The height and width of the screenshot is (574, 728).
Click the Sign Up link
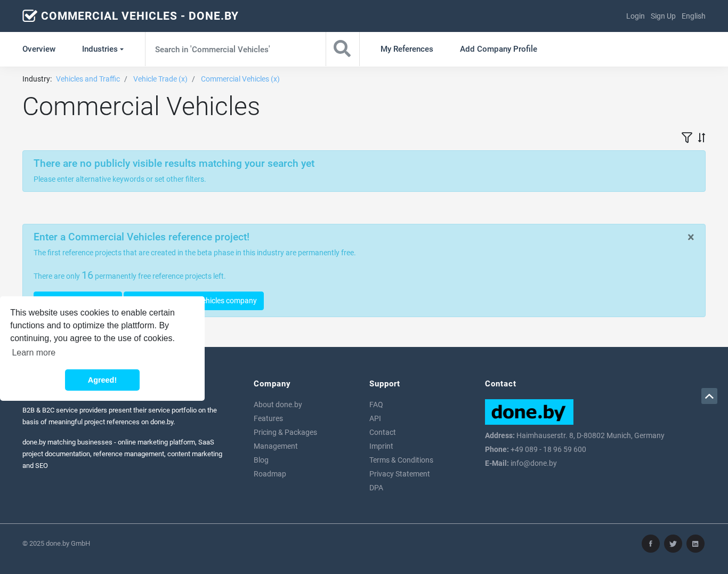[663, 16]
